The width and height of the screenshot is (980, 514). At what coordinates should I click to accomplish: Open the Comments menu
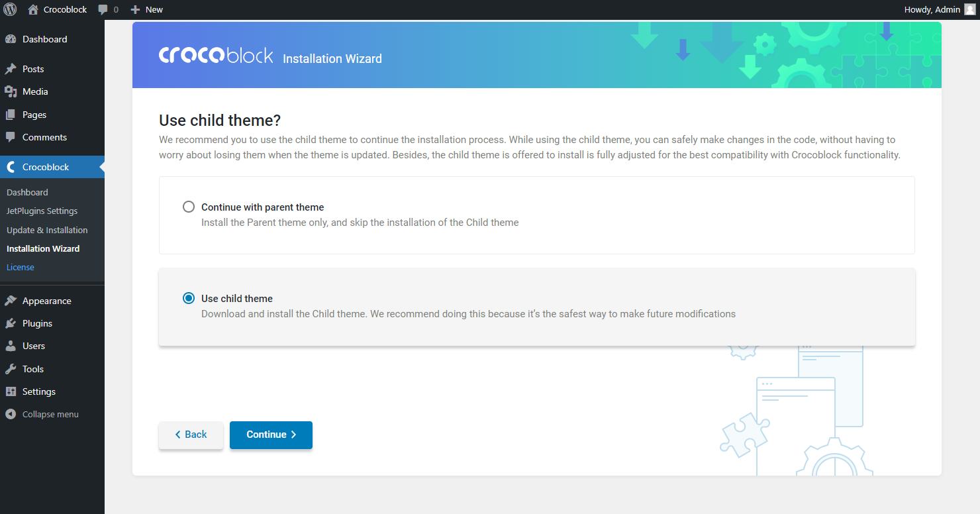(x=52, y=137)
